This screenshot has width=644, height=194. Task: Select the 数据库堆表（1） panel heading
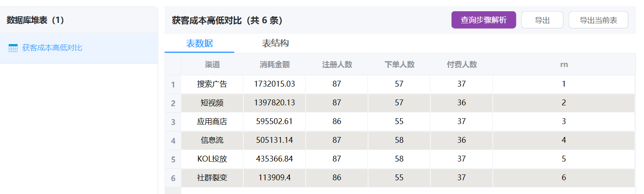point(36,20)
